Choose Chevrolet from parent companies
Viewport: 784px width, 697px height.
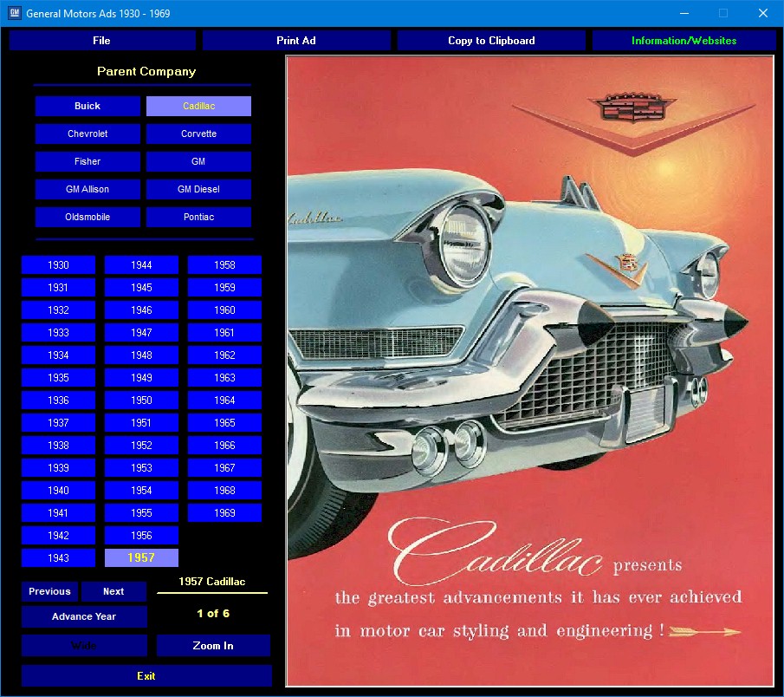pyautogui.click(x=87, y=134)
